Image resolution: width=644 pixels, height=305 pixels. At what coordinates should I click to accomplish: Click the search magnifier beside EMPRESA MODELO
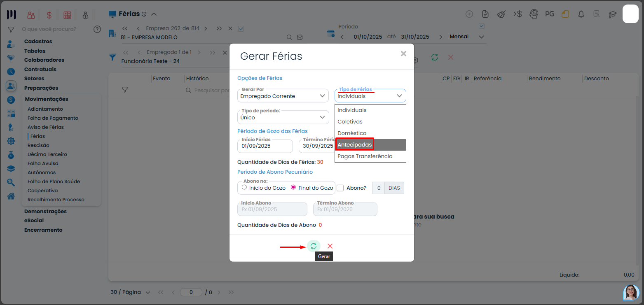290,37
